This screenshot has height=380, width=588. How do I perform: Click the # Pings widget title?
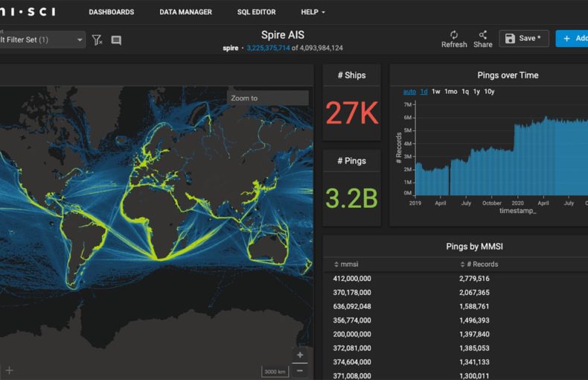351,161
